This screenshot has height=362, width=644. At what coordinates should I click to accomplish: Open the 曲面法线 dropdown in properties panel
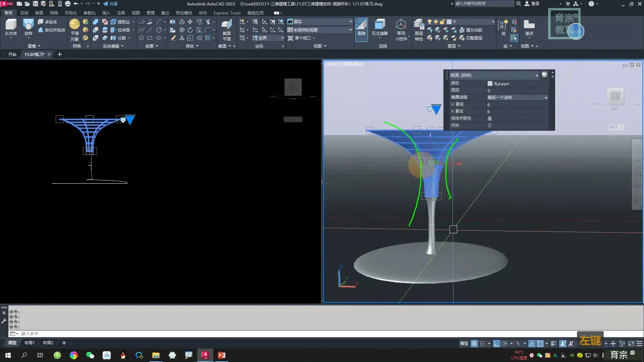(x=546, y=98)
